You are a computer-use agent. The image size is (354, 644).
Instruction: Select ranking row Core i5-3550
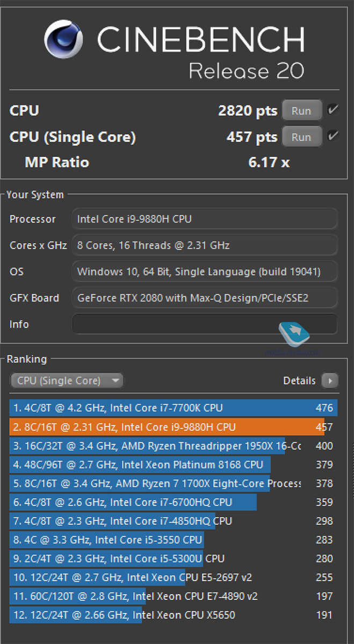174,540
